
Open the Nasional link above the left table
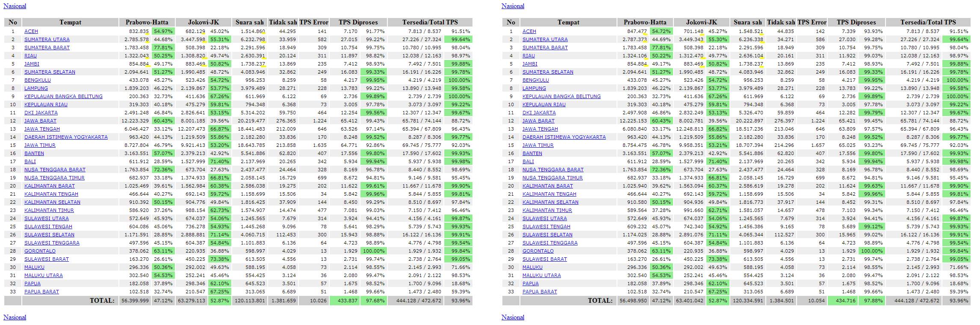pos(15,6)
